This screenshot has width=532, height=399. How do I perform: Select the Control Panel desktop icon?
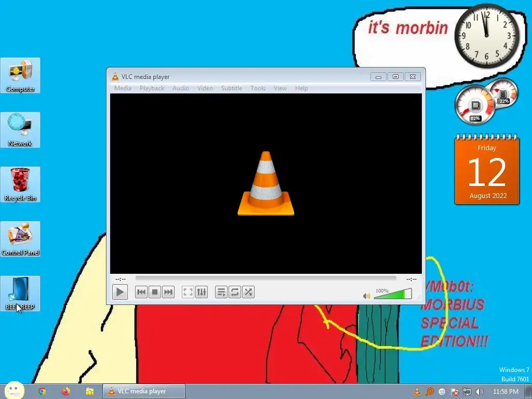tap(20, 239)
